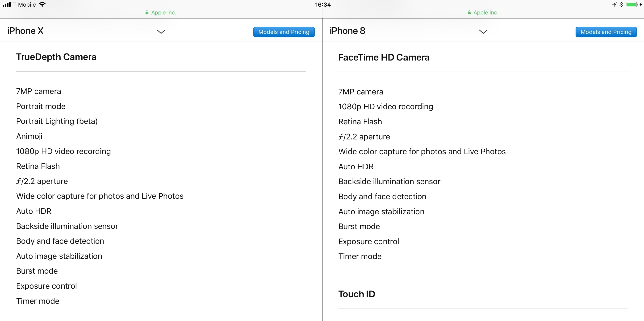Tap the Touch ID section heading
644x321 pixels.
pyautogui.click(x=356, y=294)
